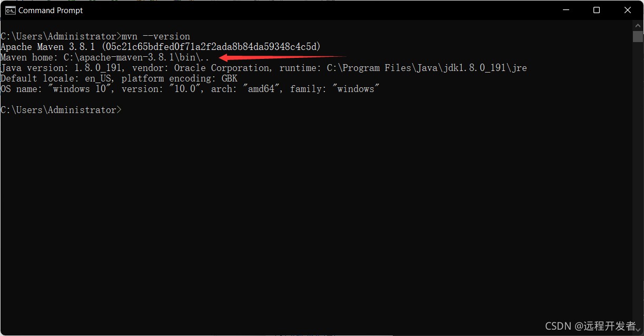Click the empty vertical scrollbar track
Viewport: 644px width, 336px height.
point(638,183)
